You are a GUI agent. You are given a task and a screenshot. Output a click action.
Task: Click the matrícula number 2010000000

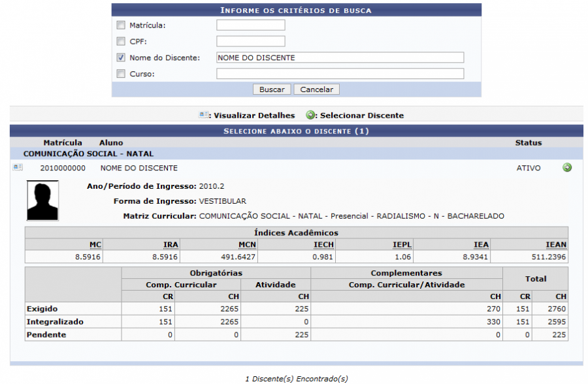63,168
